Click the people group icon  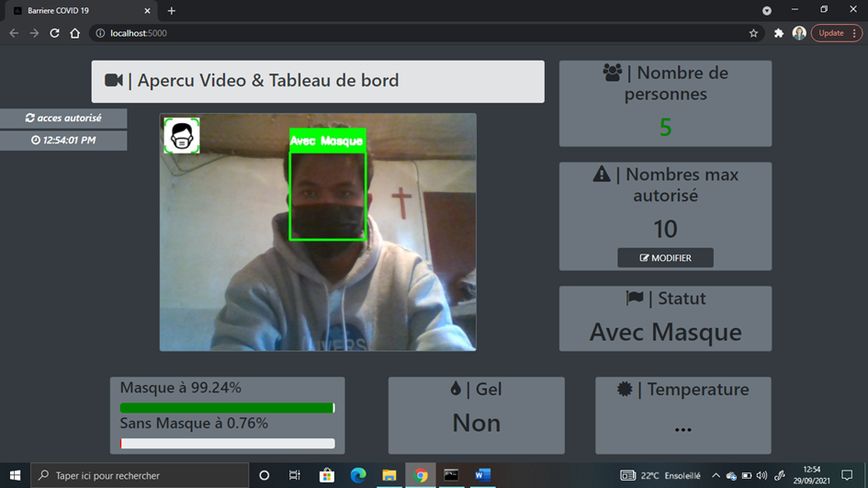pos(613,73)
